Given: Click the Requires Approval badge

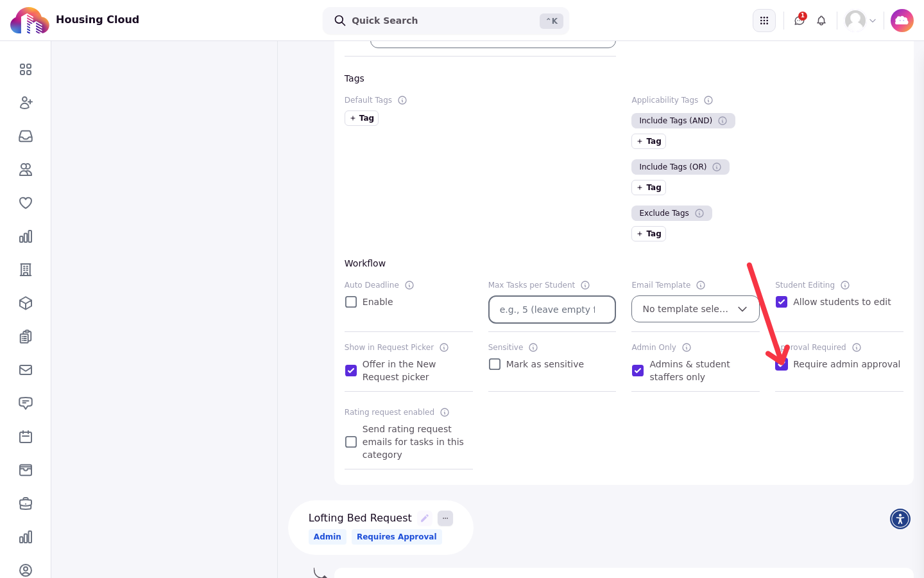Looking at the screenshot, I should click(397, 537).
